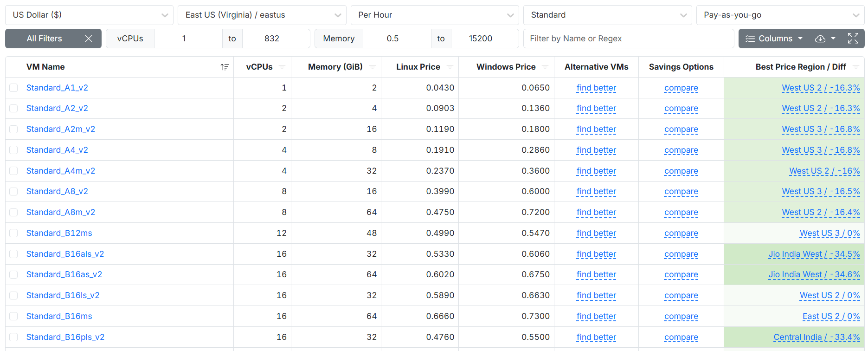
Task: Open the Standard_B16as_v2 VM link
Action: [64, 274]
